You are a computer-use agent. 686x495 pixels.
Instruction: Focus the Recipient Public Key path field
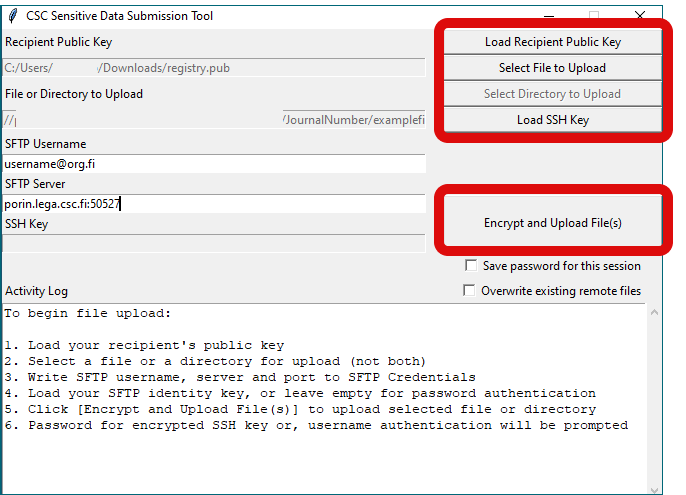[x=214, y=68]
